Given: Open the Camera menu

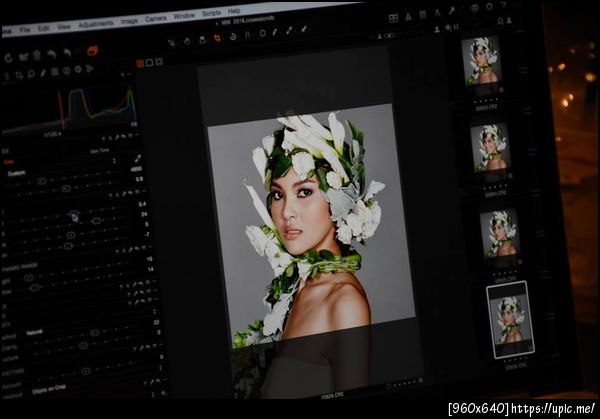Looking at the screenshot, I should [x=155, y=18].
